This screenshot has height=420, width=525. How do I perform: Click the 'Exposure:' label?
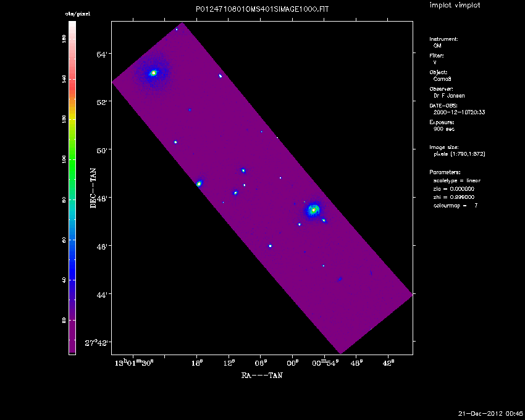pos(442,122)
